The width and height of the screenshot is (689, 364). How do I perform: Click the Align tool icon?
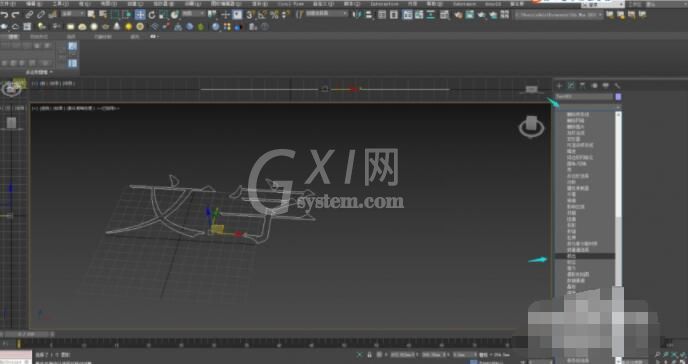click(369, 15)
